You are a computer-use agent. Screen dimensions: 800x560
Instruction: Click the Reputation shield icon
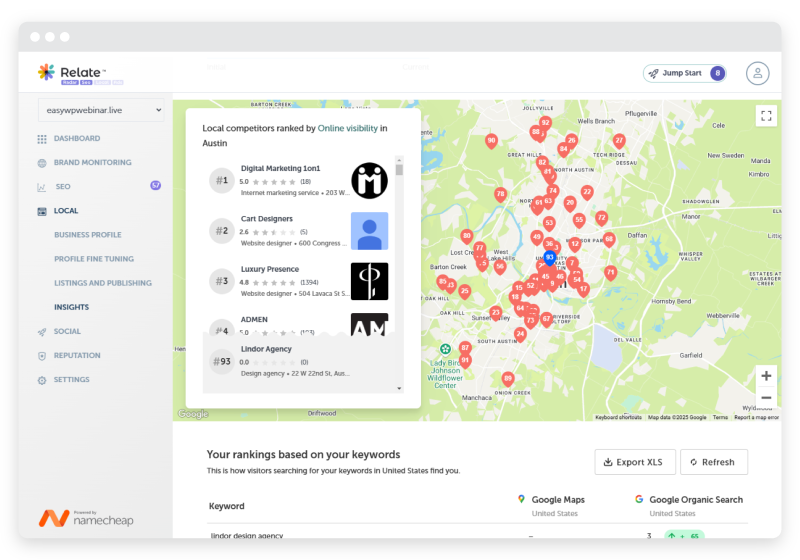click(42, 356)
